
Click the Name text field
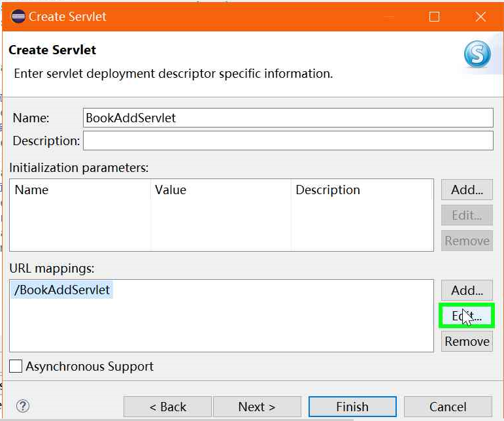click(x=288, y=118)
